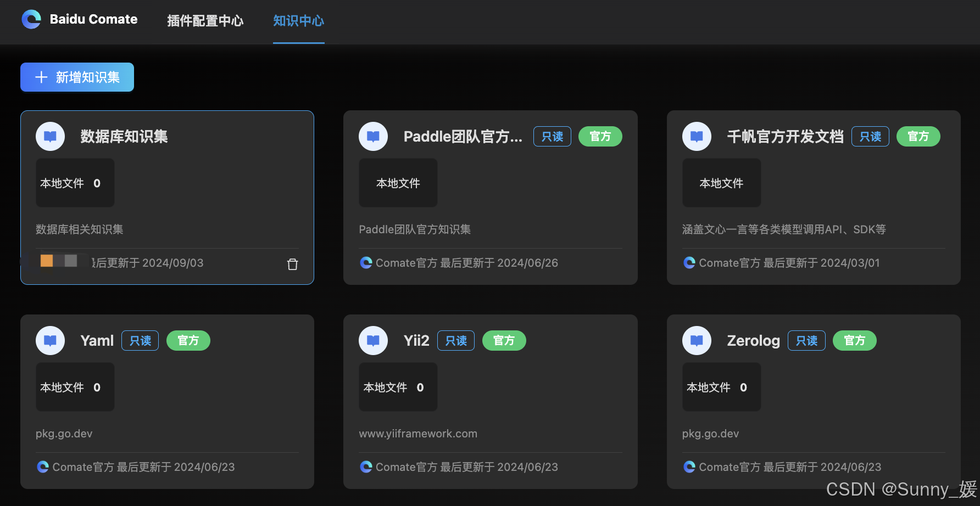The height and width of the screenshot is (506, 980).
Task: Click www.yiiframework.com text
Action: pos(418,434)
